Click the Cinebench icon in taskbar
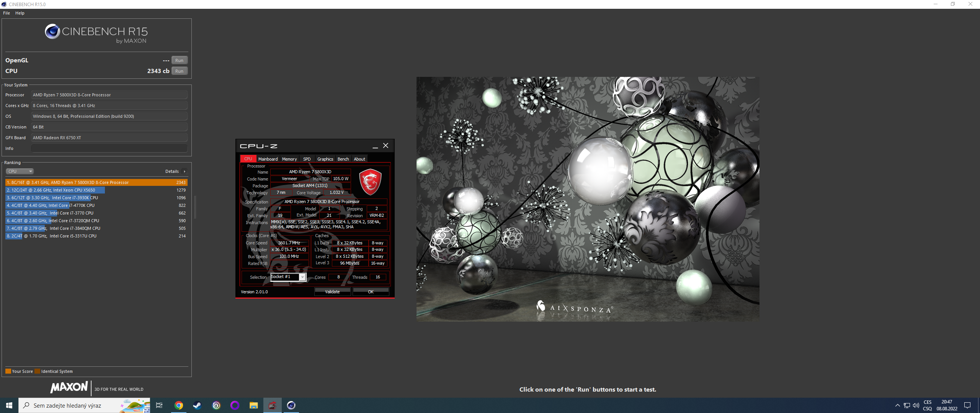This screenshot has width=980, height=413. click(291, 405)
